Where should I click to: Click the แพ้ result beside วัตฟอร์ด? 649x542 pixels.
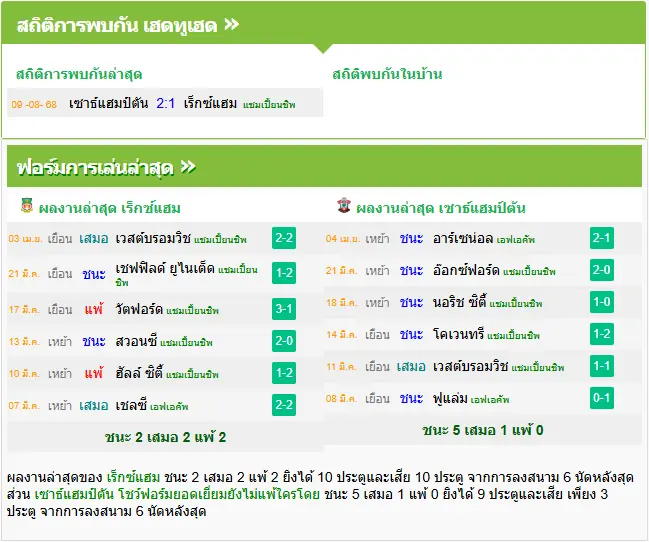94,309
